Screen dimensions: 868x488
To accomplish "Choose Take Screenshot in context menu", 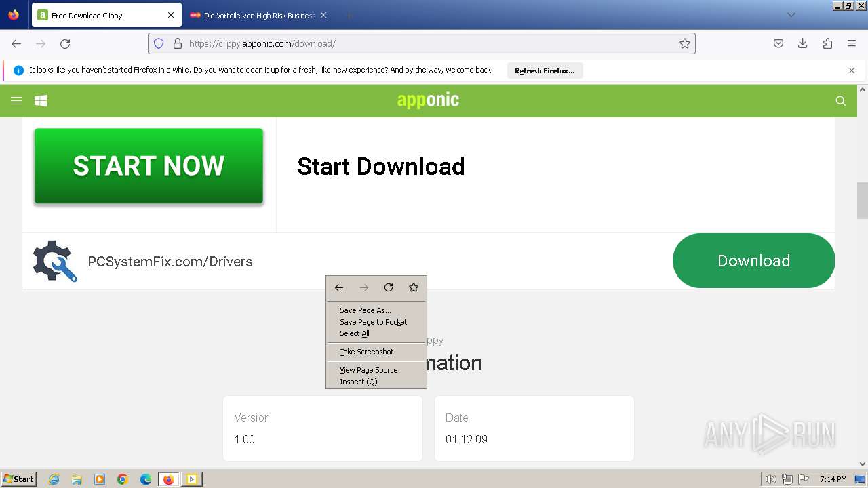I will click(x=376, y=352).
